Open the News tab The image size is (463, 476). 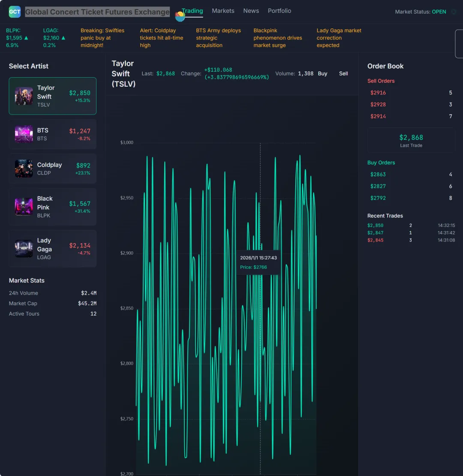coord(251,11)
